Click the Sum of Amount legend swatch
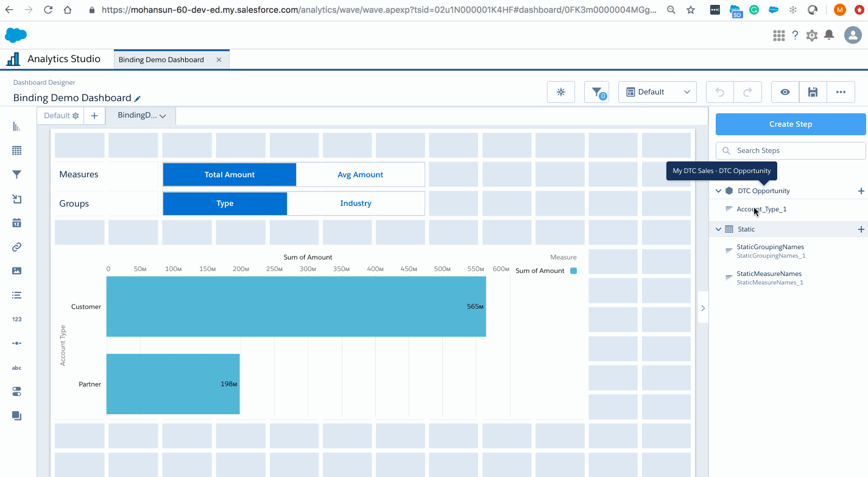This screenshot has width=868, height=477. pyautogui.click(x=573, y=270)
